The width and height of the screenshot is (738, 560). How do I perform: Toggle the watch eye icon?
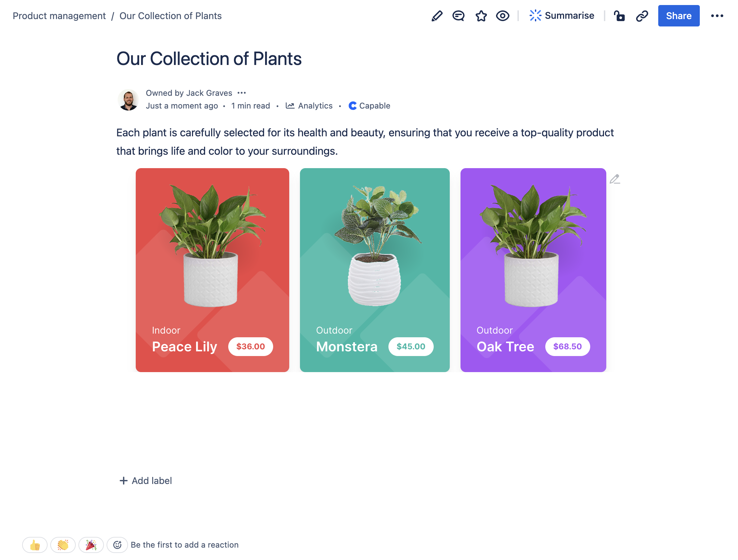tap(503, 16)
